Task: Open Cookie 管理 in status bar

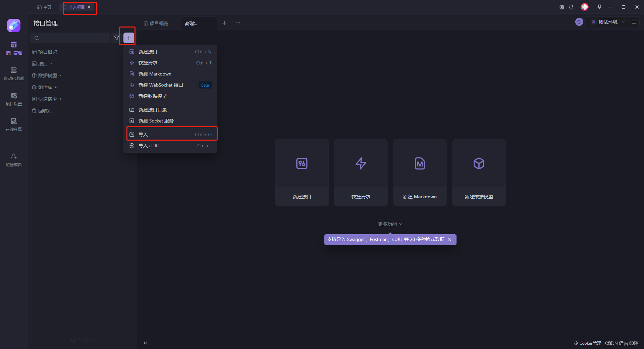Action: [587, 343]
